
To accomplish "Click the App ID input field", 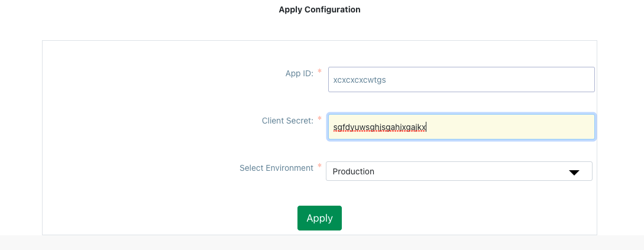I will pos(461,79).
